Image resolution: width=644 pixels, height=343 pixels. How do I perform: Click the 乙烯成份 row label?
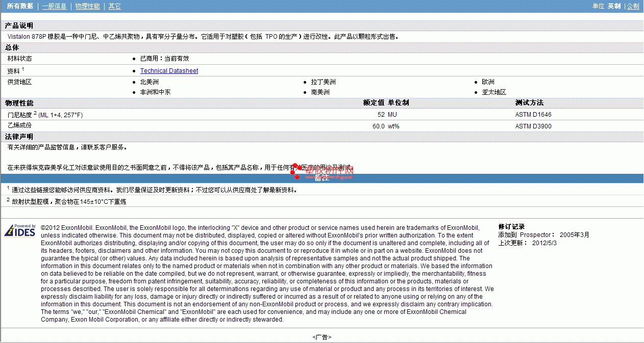click(x=19, y=125)
